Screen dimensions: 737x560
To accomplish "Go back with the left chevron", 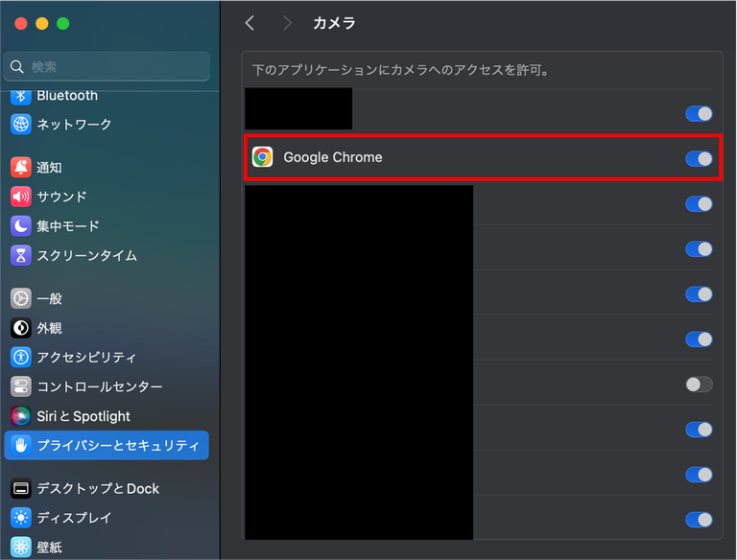I will click(250, 23).
